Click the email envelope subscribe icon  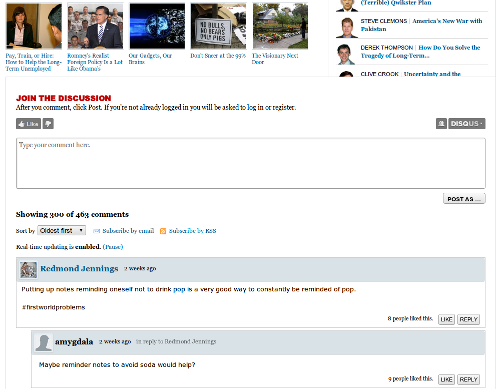pos(96,231)
